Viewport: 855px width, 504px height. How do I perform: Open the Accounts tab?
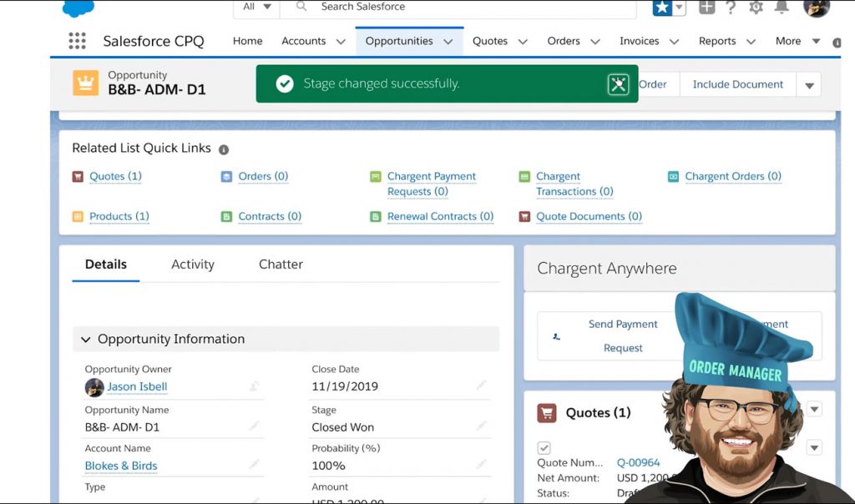[x=303, y=41]
